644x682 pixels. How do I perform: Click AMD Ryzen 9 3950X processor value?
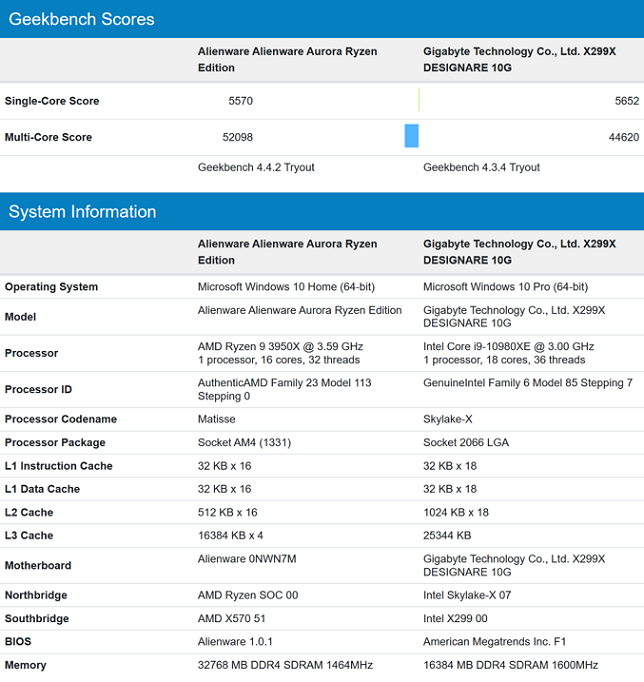[280, 353]
